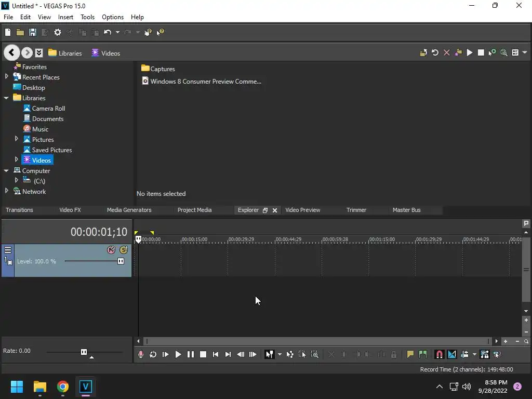532x399 pixels.
Task: Expand the Videos tree node
Action: point(16,160)
